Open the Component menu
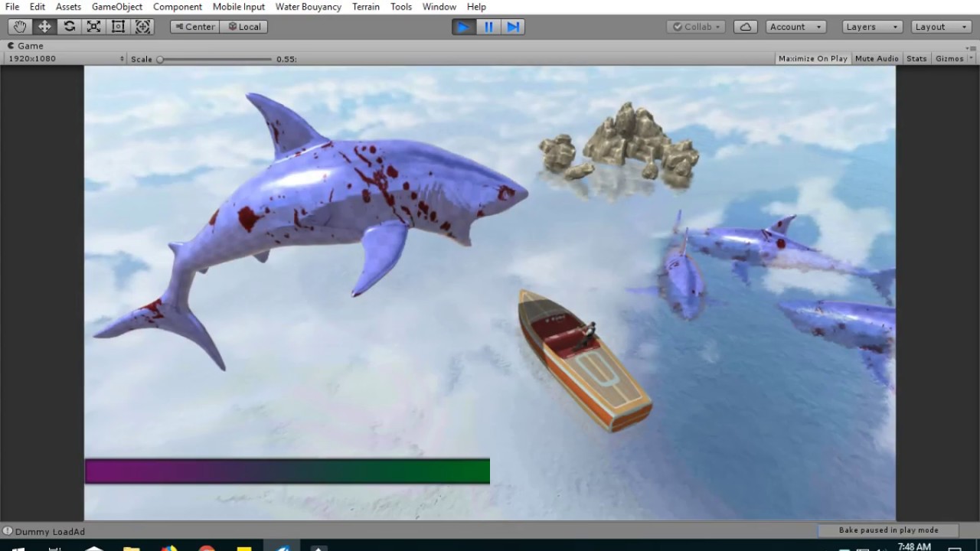This screenshot has width=980, height=551. point(178,6)
